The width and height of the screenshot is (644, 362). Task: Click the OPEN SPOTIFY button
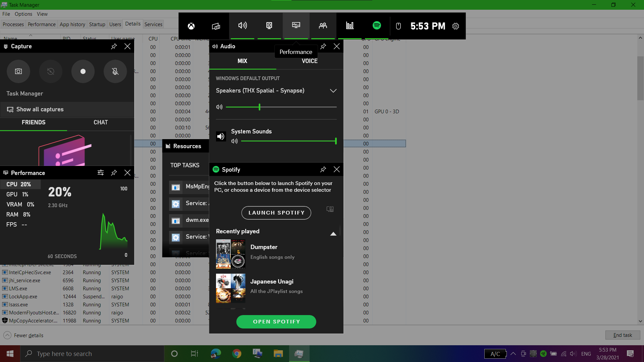coord(276,321)
